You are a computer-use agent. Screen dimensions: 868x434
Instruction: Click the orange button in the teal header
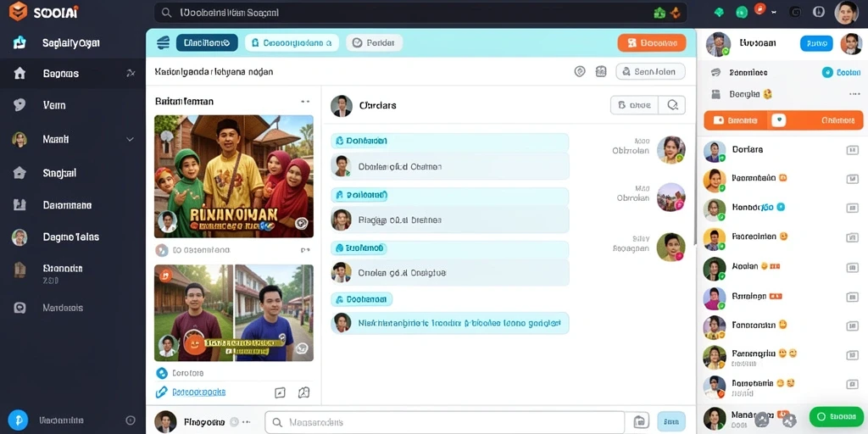click(x=652, y=42)
